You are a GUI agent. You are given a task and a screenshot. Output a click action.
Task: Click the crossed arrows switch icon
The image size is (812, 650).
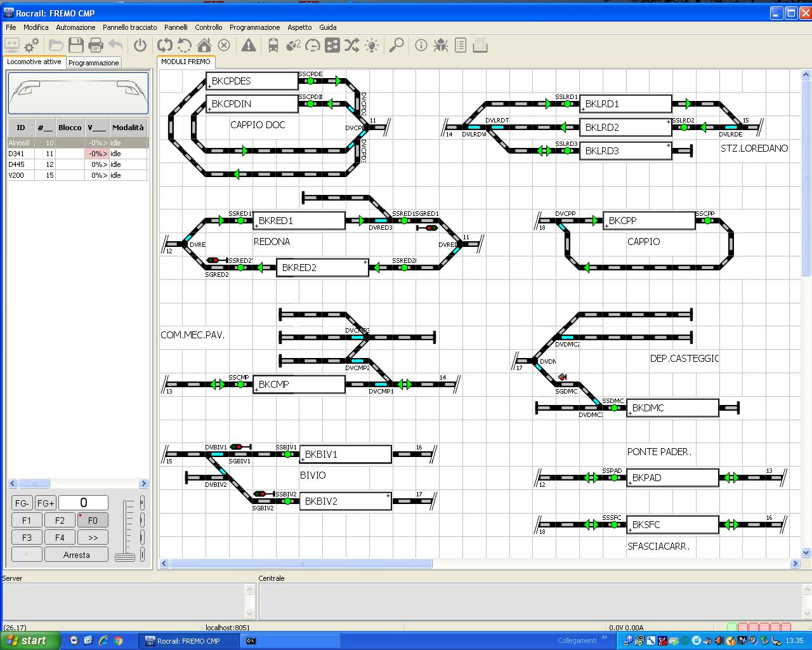click(x=352, y=45)
